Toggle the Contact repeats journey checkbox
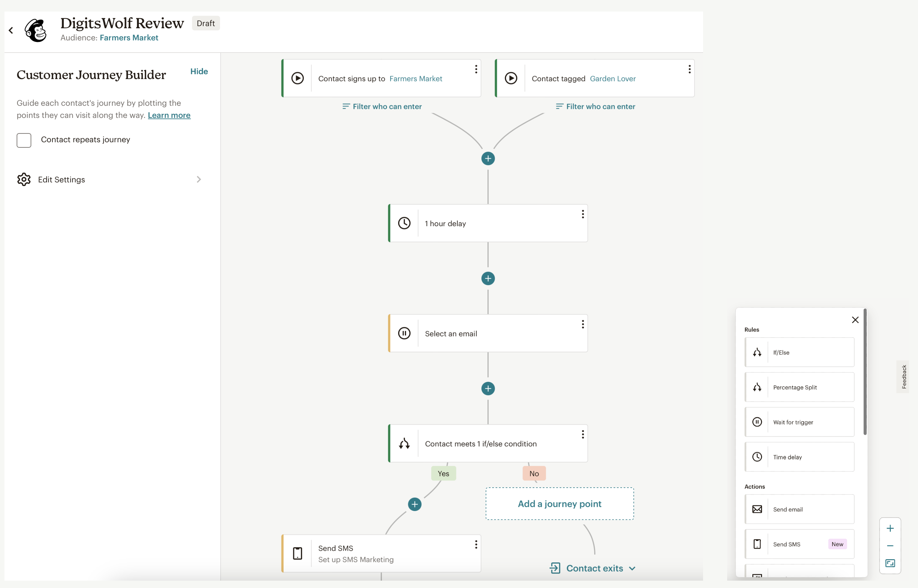The height and width of the screenshot is (588, 918). pyautogui.click(x=25, y=139)
